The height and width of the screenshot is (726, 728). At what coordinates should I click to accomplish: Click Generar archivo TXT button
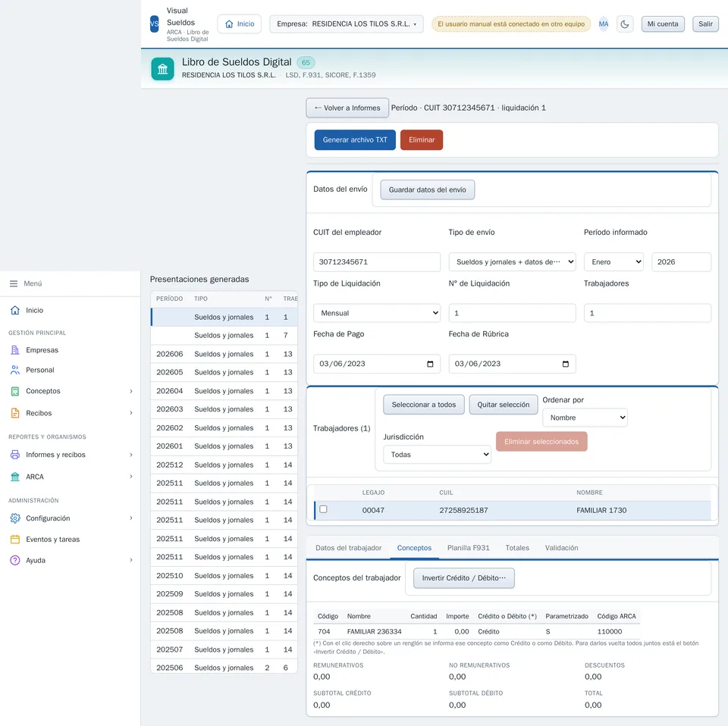pos(355,140)
